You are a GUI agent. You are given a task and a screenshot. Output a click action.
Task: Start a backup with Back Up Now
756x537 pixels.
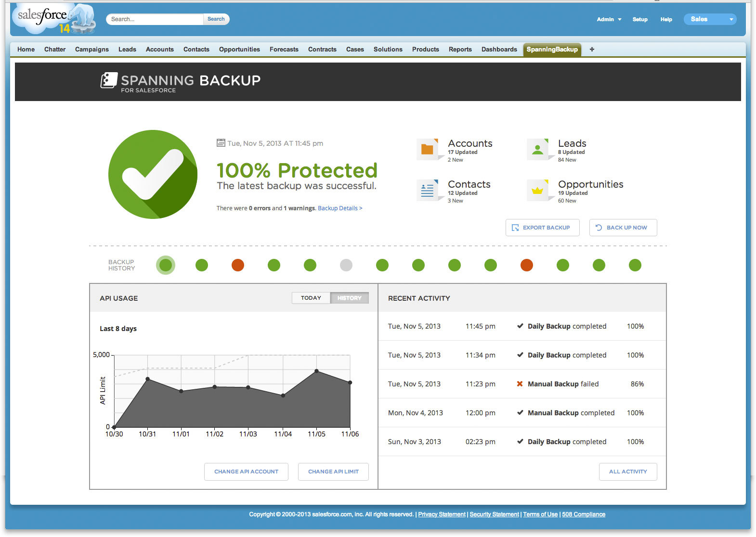[x=623, y=228]
